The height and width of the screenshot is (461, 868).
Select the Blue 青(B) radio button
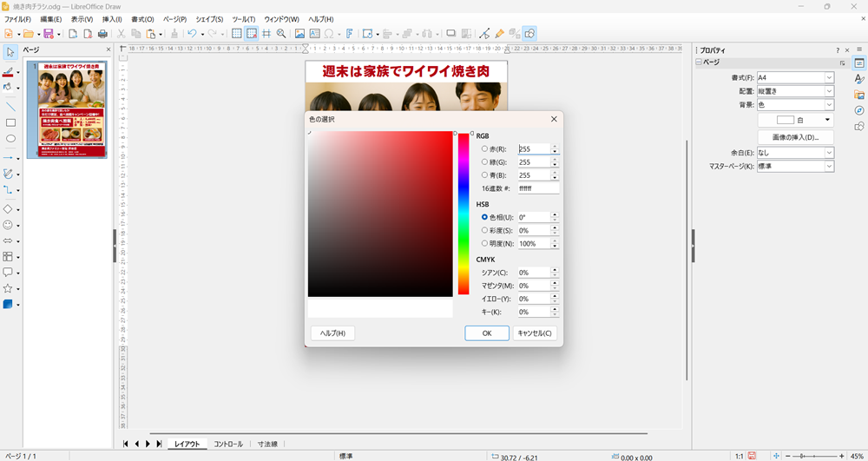[484, 175]
